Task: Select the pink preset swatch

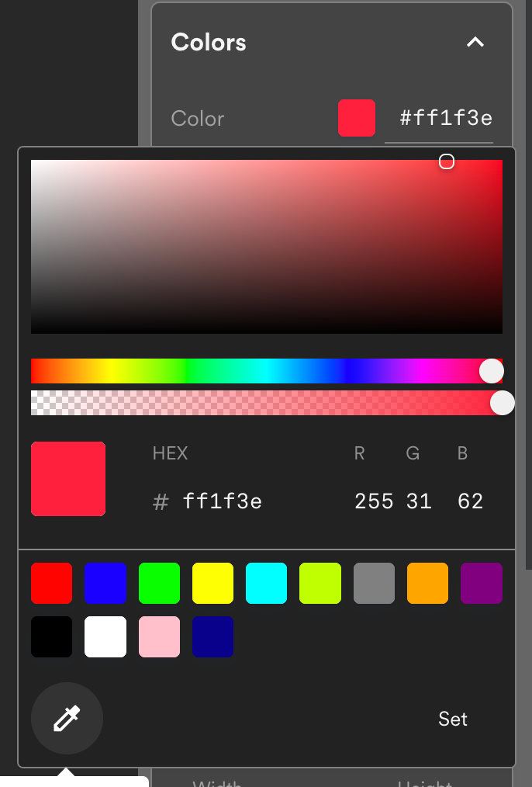Action: tap(159, 636)
